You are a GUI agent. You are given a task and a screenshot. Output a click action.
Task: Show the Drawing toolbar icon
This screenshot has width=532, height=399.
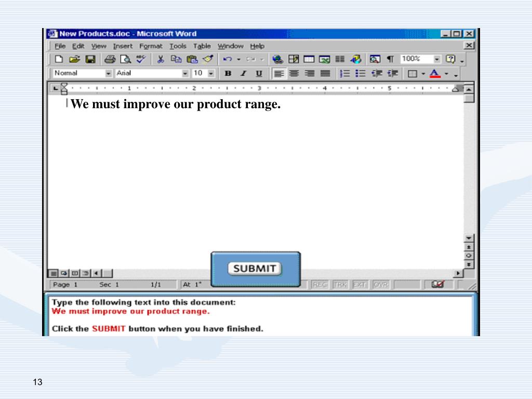pyautogui.click(x=356, y=59)
